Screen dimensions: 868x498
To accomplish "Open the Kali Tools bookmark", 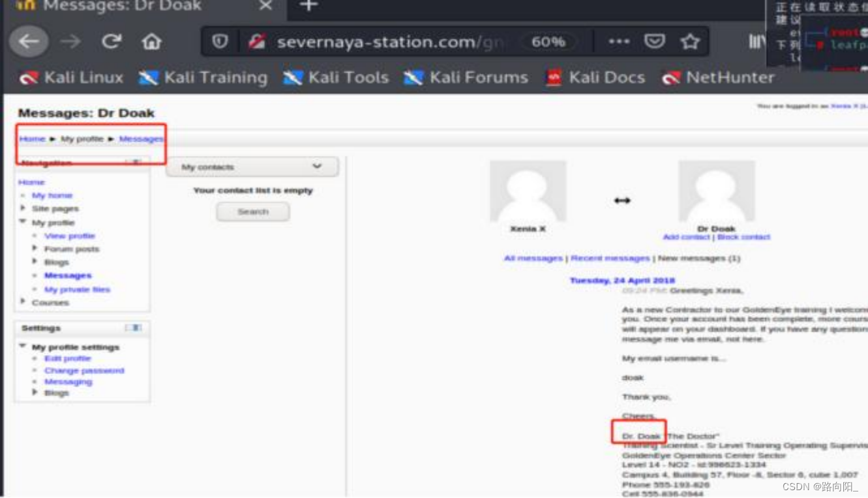I will click(x=336, y=78).
